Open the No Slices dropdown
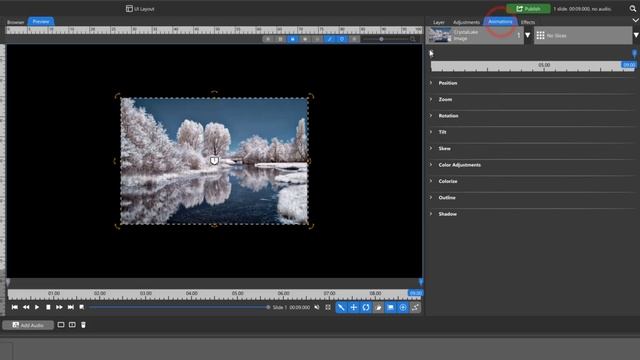The width and height of the screenshot is (640, 360). [583, 36]
